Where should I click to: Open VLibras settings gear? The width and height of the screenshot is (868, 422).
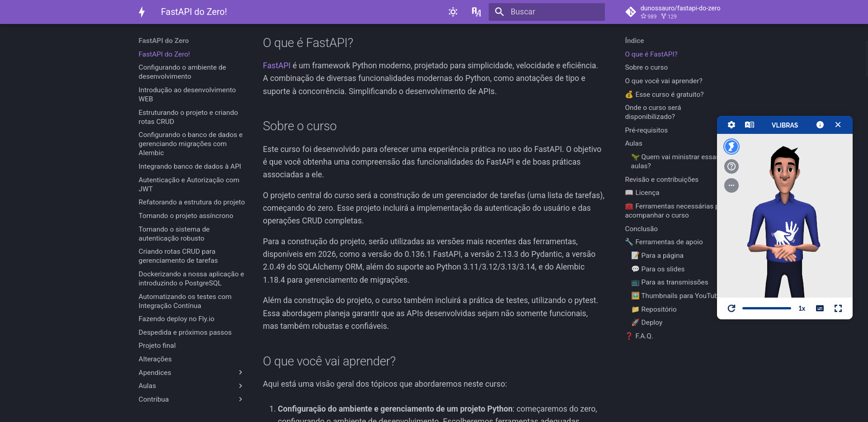coord(731,125)
